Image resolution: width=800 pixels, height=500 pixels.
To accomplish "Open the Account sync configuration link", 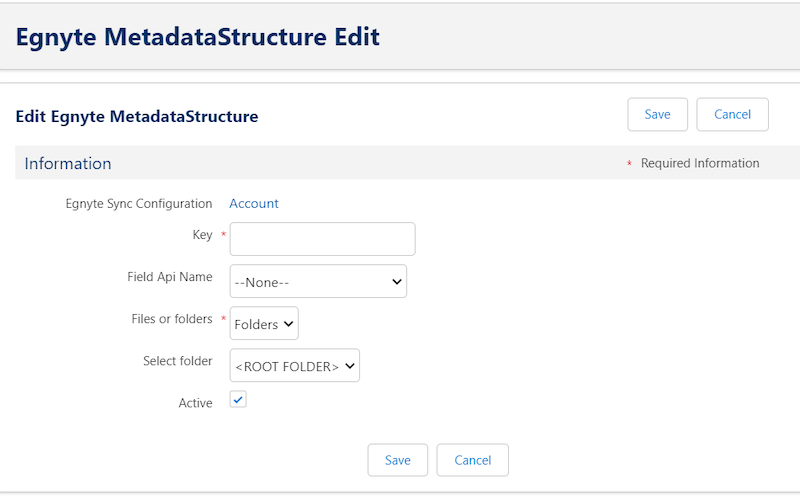I will pyautogui.click(x=254, y=204).
